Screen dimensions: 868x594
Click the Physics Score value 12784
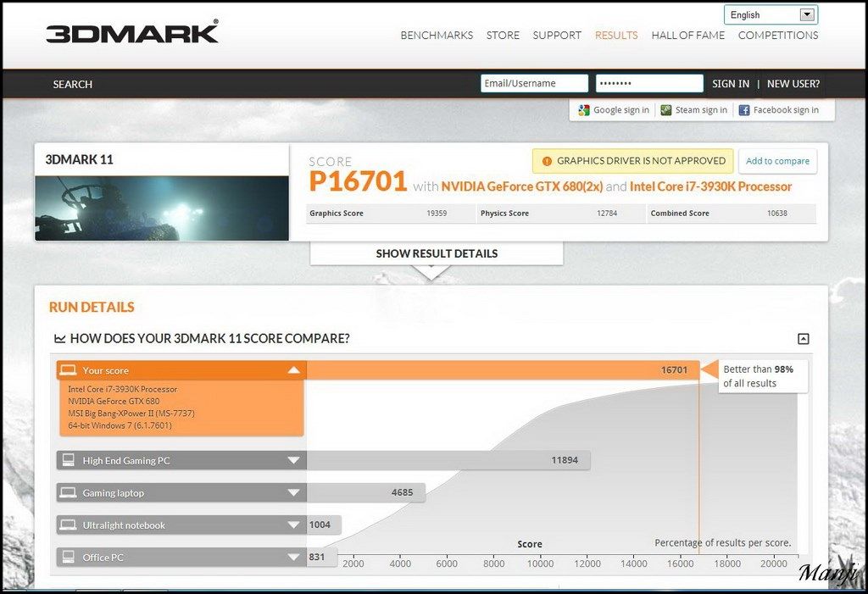pos(607,214)
